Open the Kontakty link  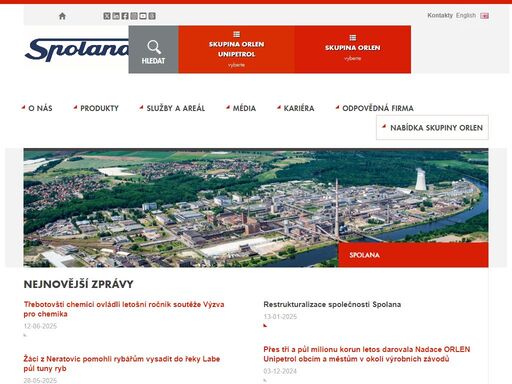(x=440, y=15)
